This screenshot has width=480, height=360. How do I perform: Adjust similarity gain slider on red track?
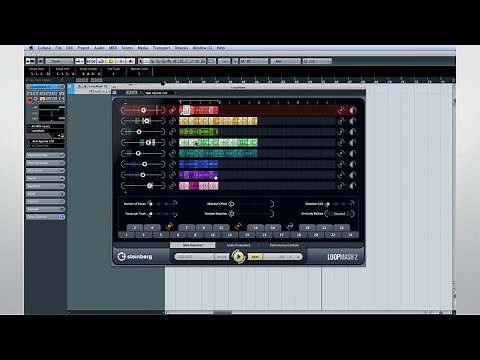click(x=143, y=110)
